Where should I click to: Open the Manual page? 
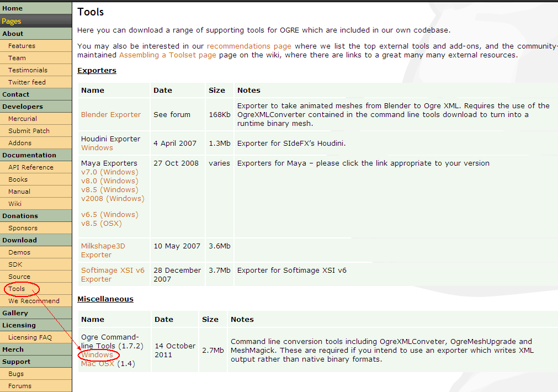pos(35,191)
